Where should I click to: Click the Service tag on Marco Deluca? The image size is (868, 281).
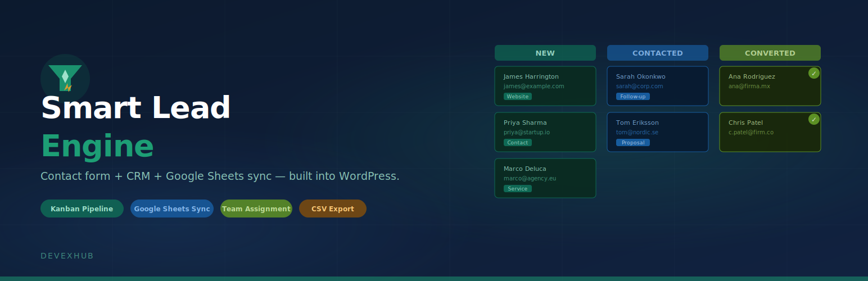(x=518, y=189)
